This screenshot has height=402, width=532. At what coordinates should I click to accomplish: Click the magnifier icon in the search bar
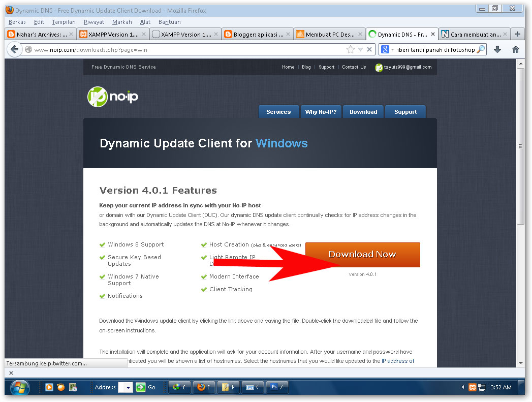pyautogui.click(x=479, y=49)
